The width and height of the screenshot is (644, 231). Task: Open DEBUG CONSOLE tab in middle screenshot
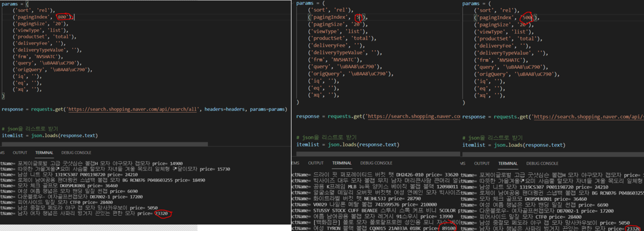(x=376, y=163)
